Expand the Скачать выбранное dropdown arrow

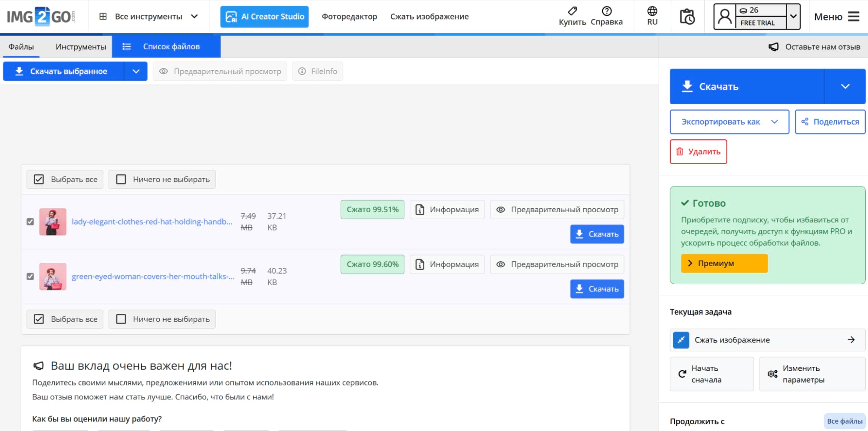(x=136, y=71)
